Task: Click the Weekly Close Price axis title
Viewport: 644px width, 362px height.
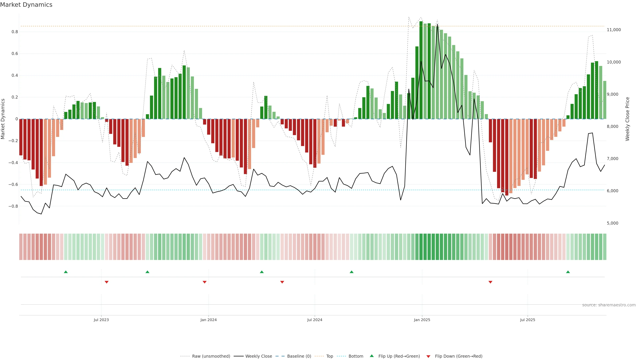Action: click(628, 119)
